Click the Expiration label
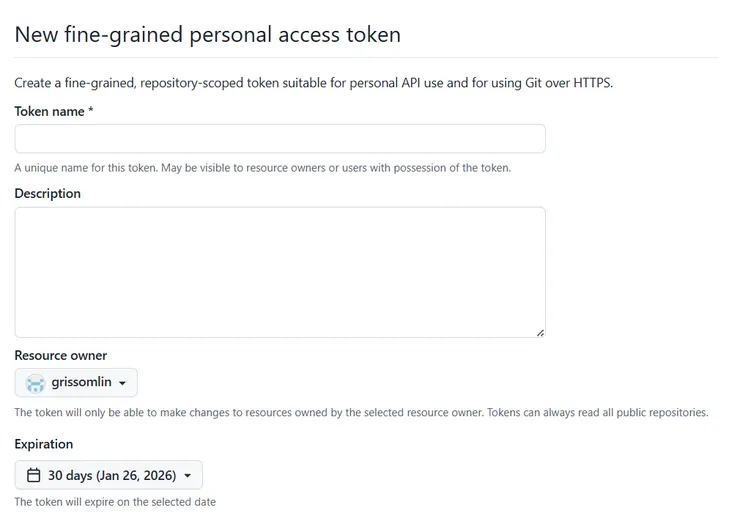 click(43, 444)
